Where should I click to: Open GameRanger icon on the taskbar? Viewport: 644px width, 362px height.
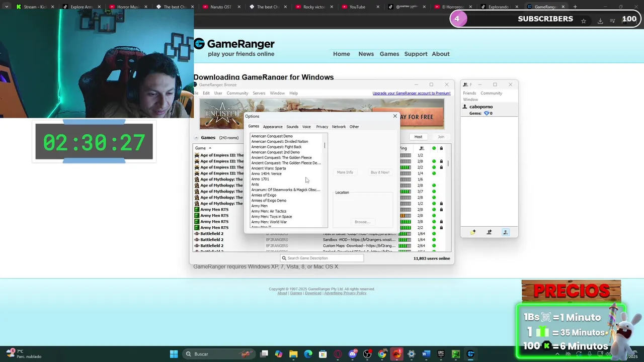[470, 354]
